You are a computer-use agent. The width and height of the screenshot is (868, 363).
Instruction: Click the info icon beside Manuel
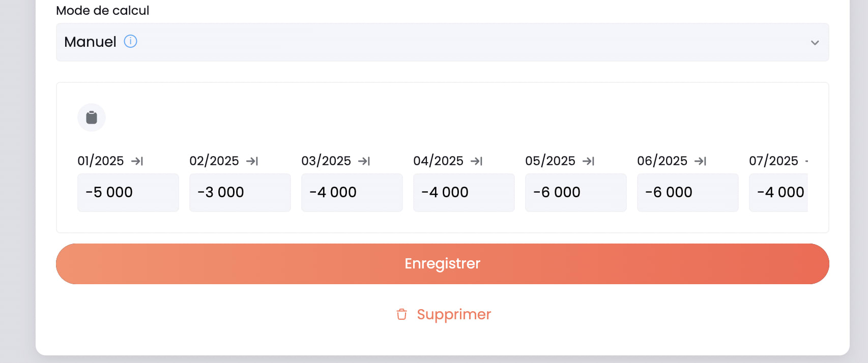[131, 41]
